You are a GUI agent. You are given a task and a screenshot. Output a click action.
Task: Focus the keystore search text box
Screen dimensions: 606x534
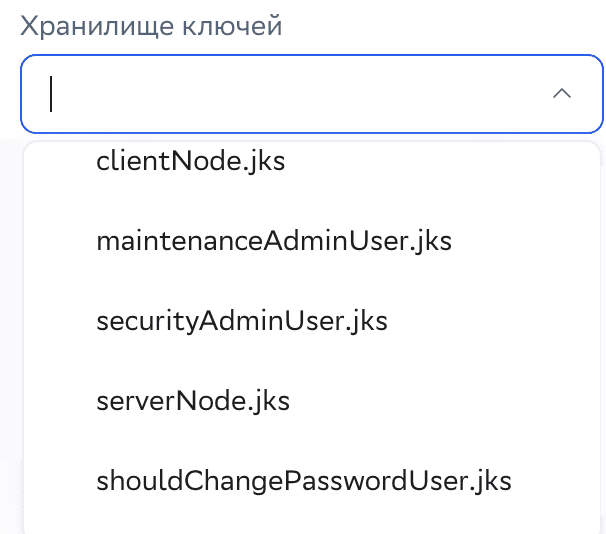[290, 93]
